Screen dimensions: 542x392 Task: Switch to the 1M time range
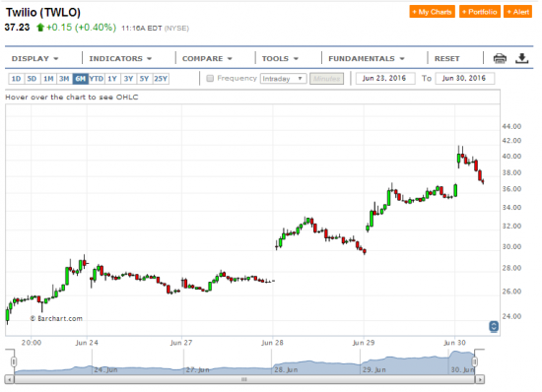(48, 79)
